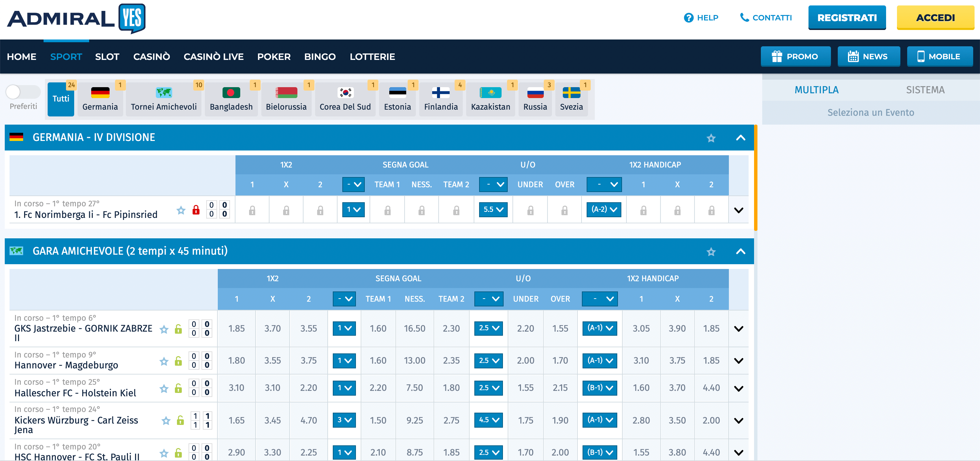Open the NEWS button
The width and height of the screenshot is (980, 461).
pyautogui.click(x=868, y=57)
